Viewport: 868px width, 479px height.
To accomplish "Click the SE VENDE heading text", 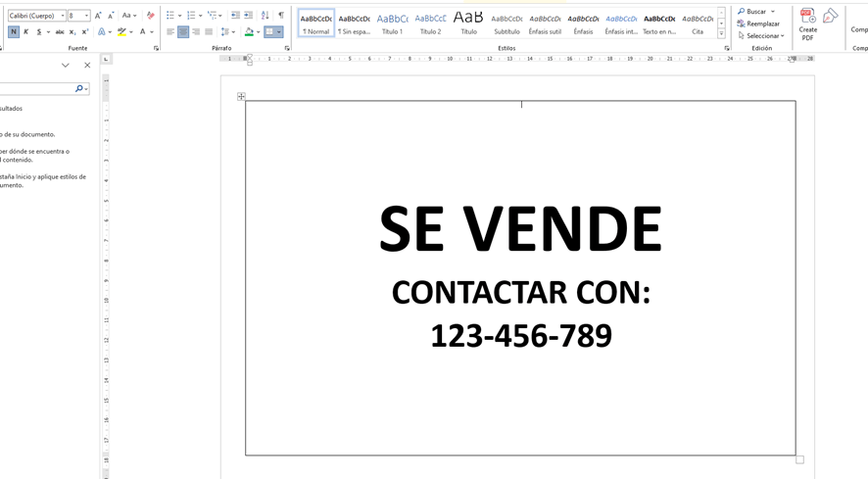I will click(520, 228).
